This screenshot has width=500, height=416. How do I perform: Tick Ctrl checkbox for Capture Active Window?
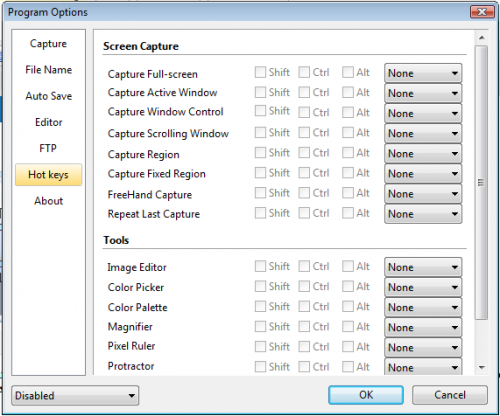(304, 92)
